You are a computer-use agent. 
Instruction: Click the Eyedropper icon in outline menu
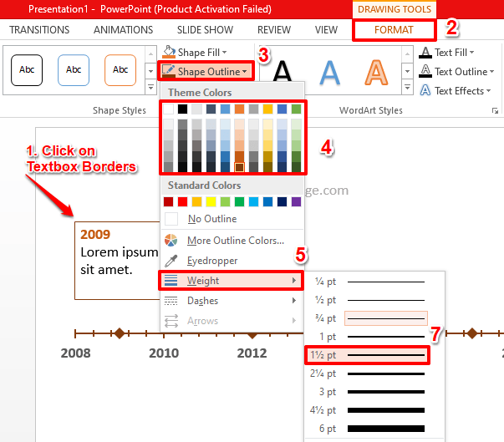click(171, 261)
